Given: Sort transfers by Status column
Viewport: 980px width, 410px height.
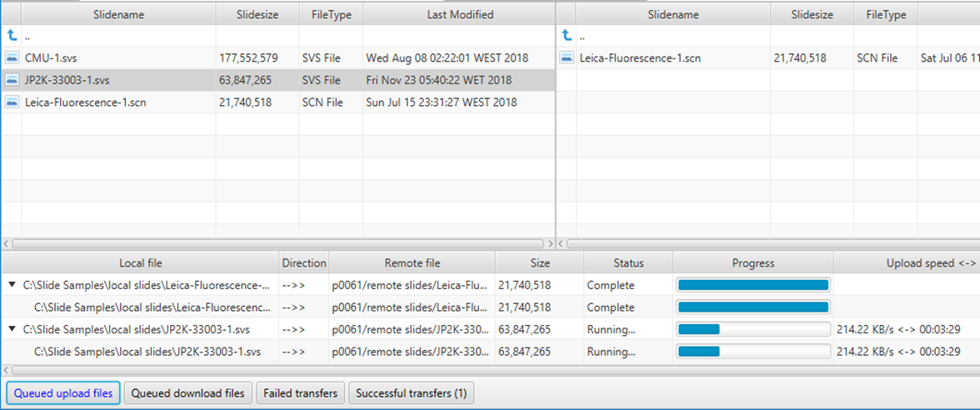Looking at the screenshot, I should click(628, 262).
